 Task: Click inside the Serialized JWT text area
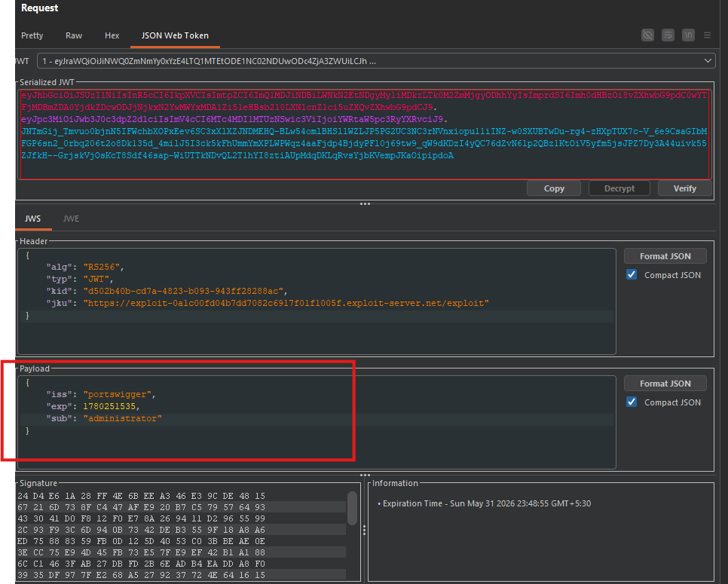(x=365, y=134)
